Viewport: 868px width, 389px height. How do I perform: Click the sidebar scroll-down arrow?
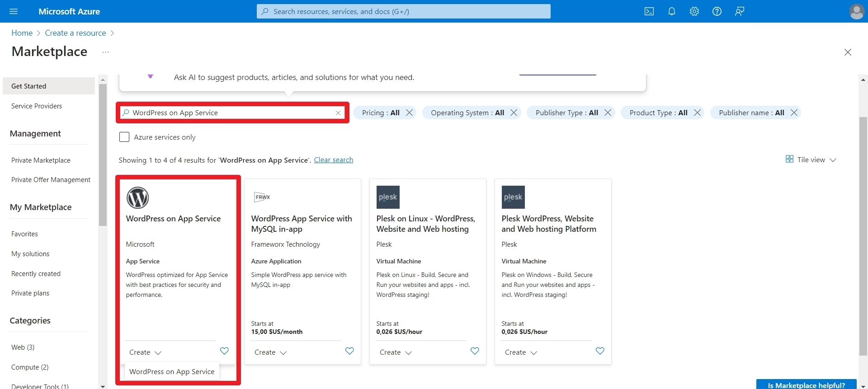[x=103, y=386]
